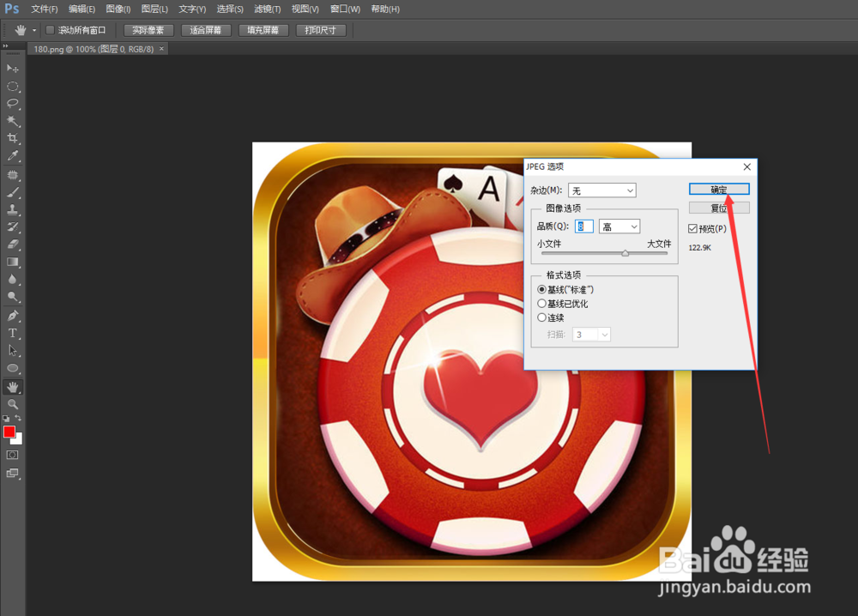Close the 180.png document tab
858x616 pixels.
[x=161, y=49]
